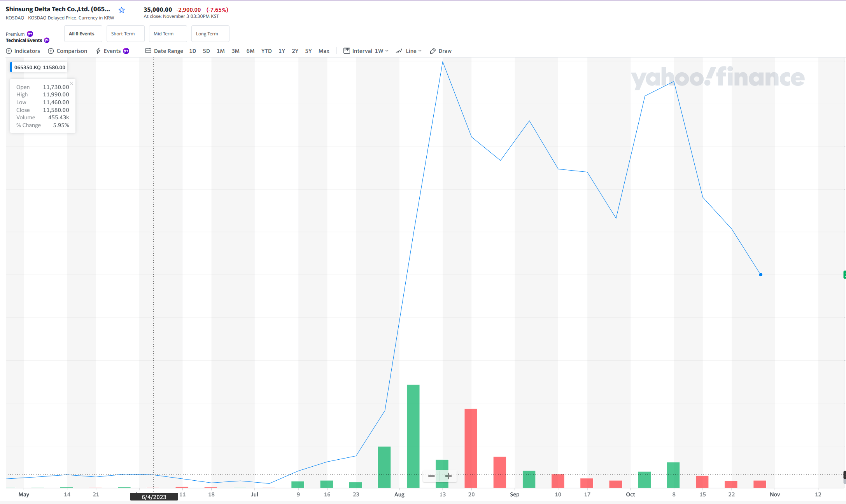Set range to 1Y
This screenshot has width=846, height=504.
(x=282, y=51)
